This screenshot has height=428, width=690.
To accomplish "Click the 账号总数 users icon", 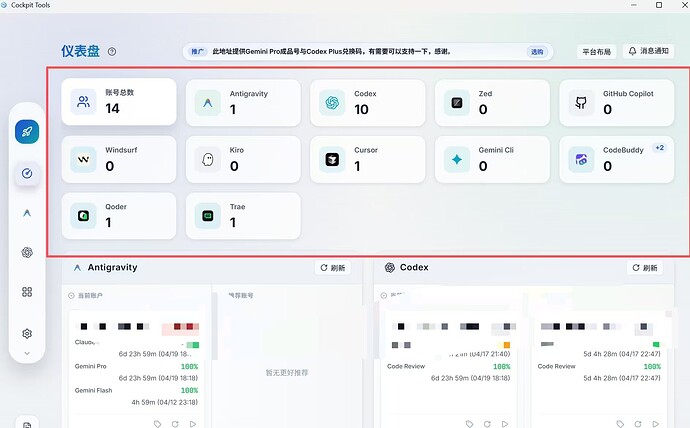I will point(83,102).
